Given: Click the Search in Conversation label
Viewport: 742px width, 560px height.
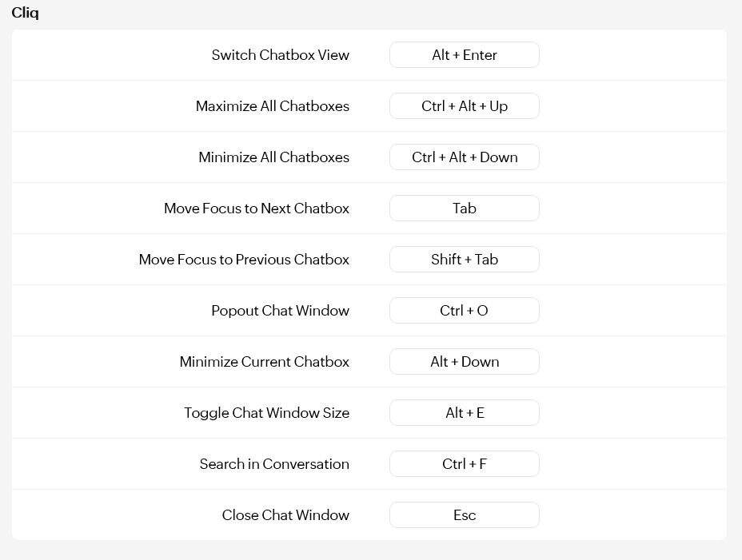Looking at the screenshot, I should point(274,464).
